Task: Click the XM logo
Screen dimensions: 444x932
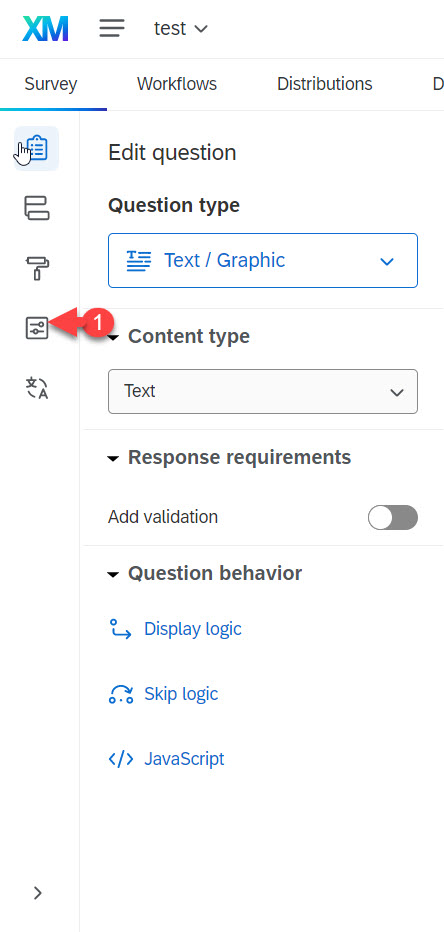Action: click(45, 29)
